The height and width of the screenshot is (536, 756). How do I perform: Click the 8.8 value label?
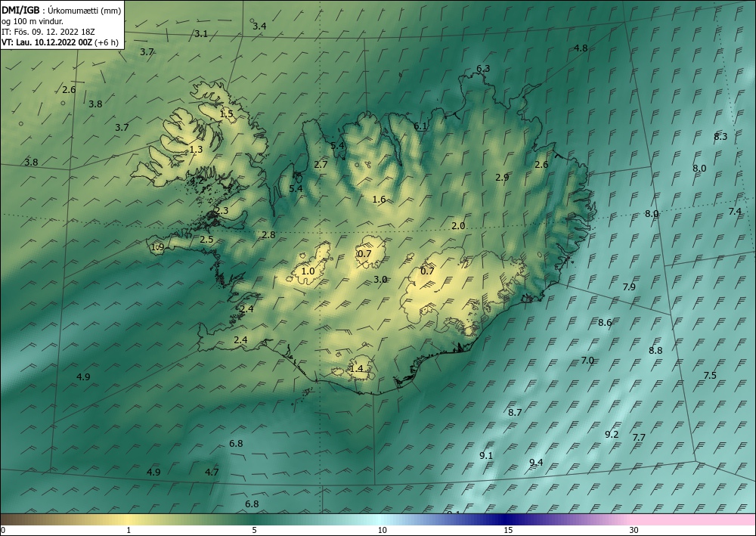click(655, 351)
